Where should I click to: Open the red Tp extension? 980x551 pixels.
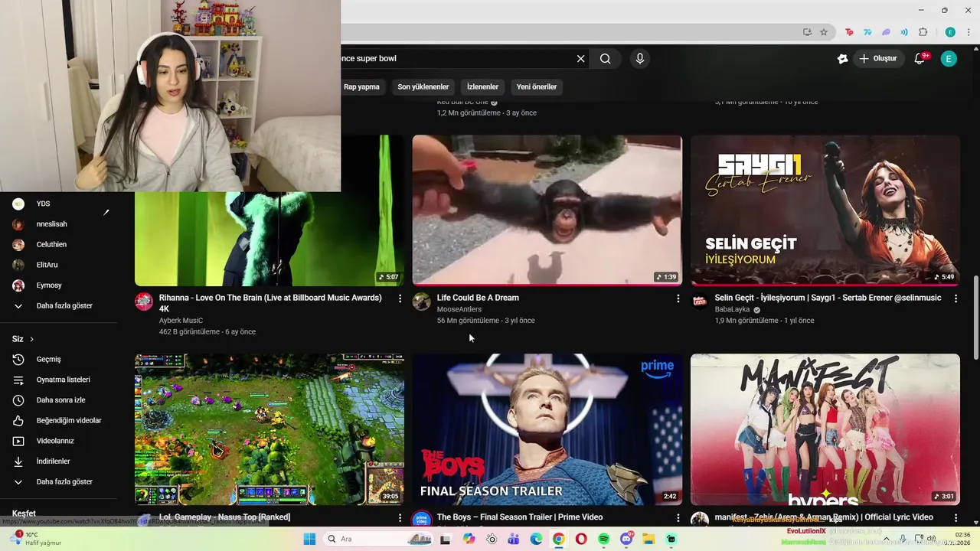click(849, 32)
